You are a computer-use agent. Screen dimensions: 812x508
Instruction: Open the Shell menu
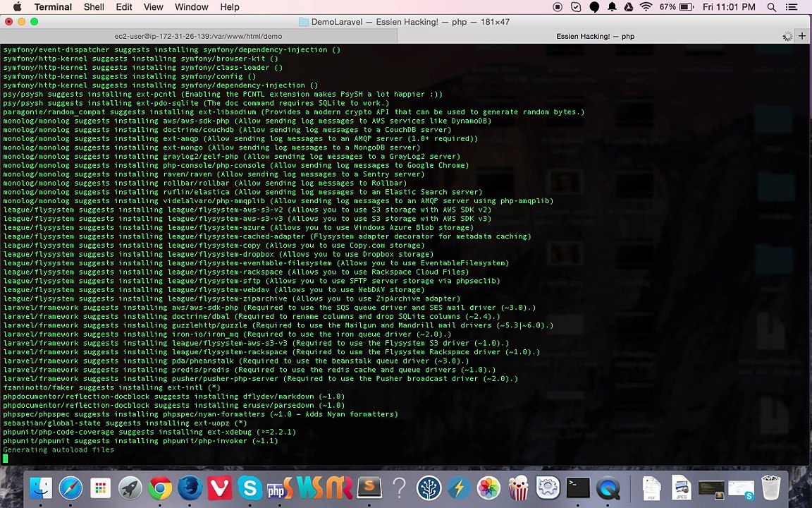coord(94,7)
